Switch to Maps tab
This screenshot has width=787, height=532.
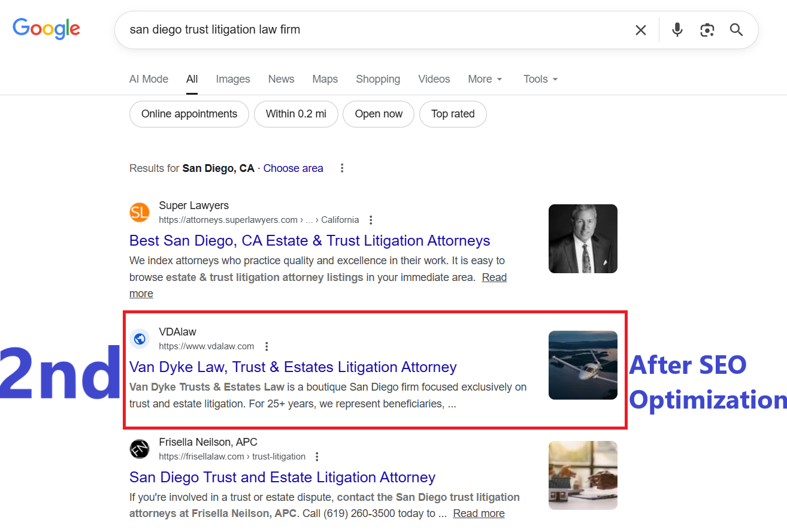(x=325, y=79)
